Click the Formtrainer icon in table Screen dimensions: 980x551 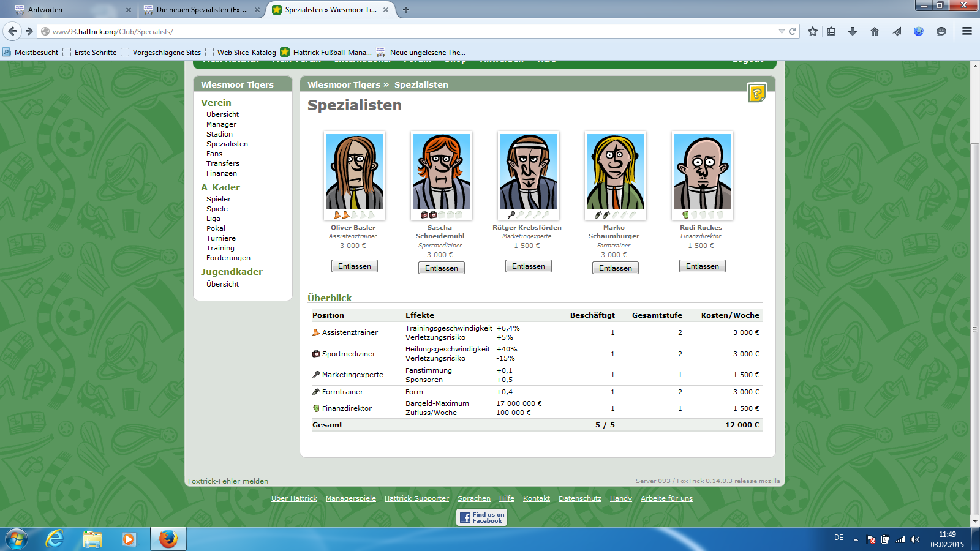pos(316,392)
